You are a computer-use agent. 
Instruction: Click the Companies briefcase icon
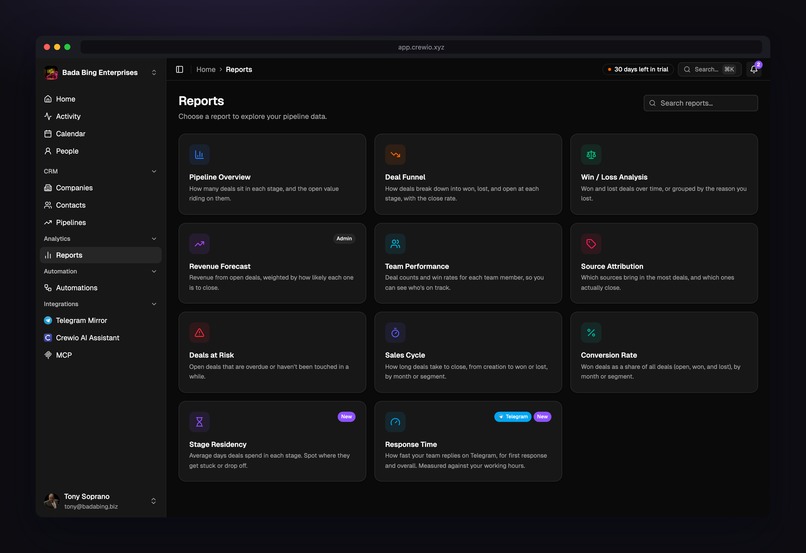click(x=48, y=188)
